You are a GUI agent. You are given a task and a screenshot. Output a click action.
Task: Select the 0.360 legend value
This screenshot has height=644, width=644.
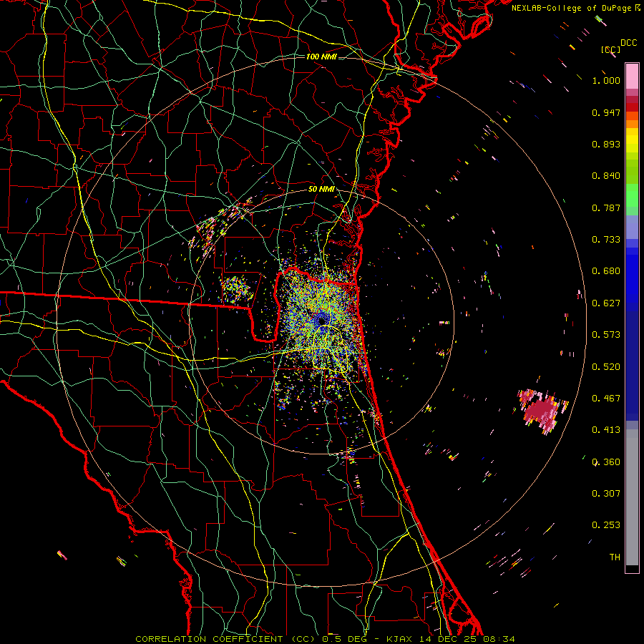point(606,462)
